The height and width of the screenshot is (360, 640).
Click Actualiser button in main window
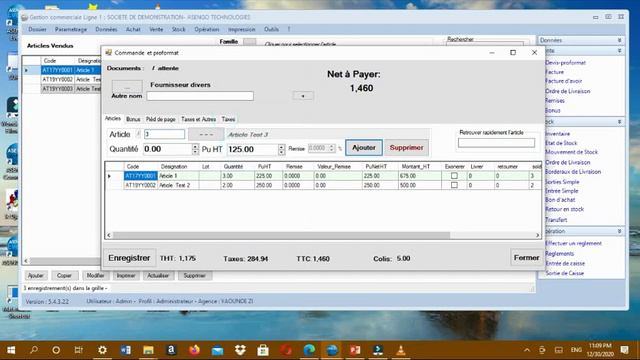coord(158,276)
